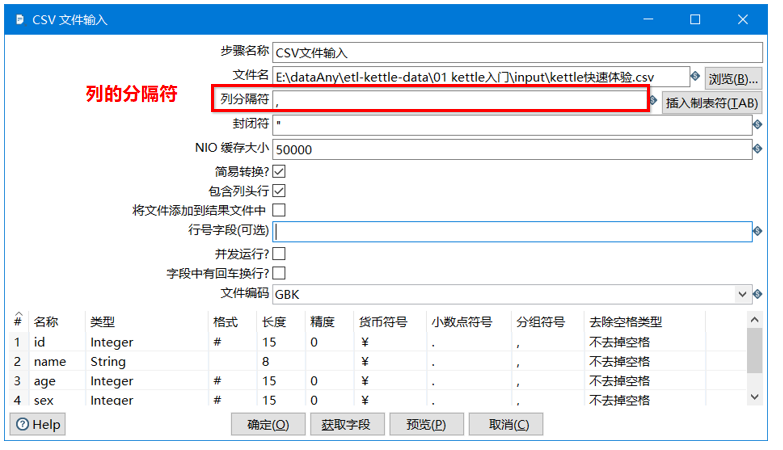Check the 字段中有回车换行? checkbox
Image resolution: width=783 pixels, height=450 pixels.
(279, 273)
